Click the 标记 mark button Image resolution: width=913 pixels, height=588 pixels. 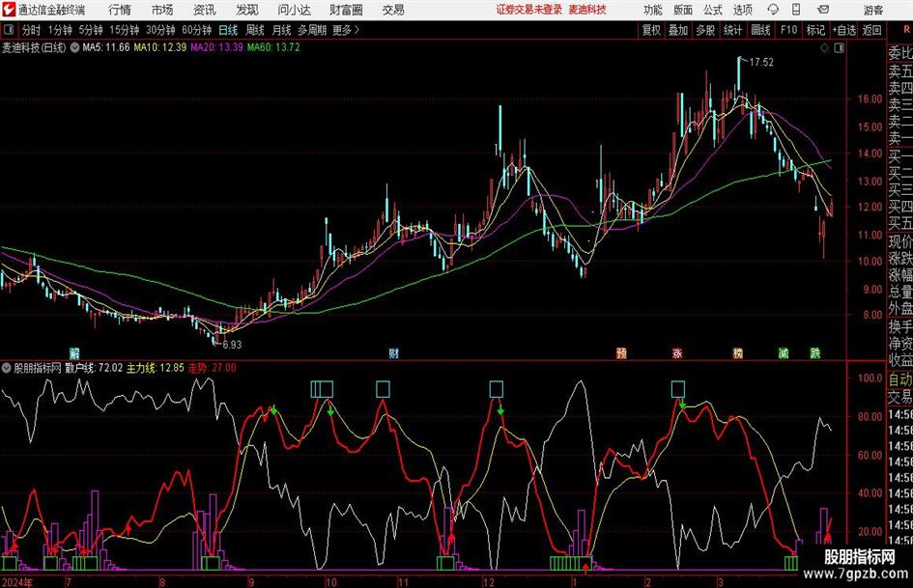click(x=815, y=30)
